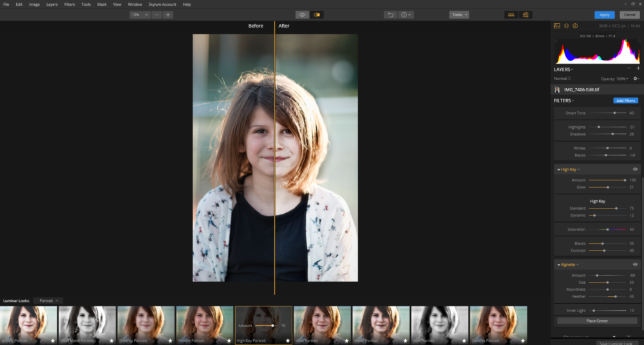Click the zoom in plus button
Screen dimensions: 644x345
click(168, 15)
